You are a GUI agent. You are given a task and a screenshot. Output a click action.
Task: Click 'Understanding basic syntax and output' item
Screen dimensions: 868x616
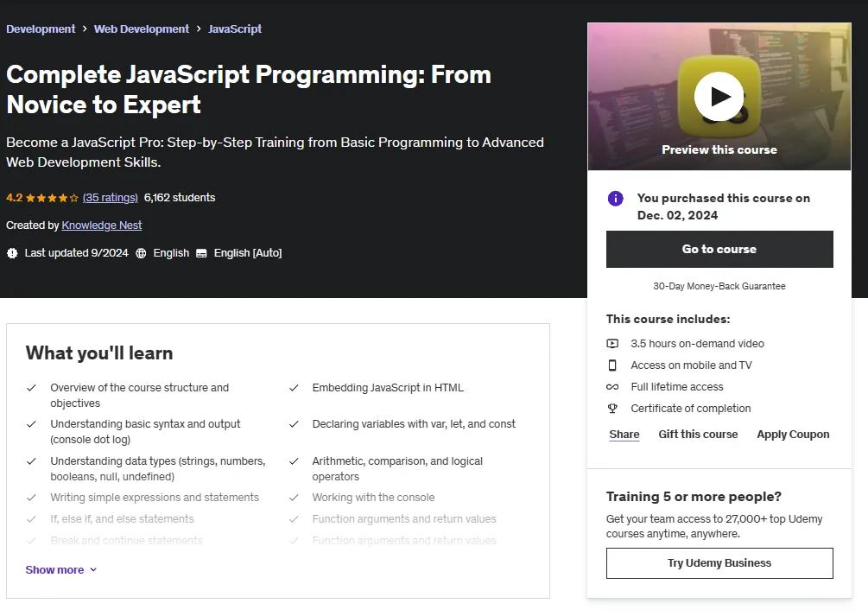(145, 431)
